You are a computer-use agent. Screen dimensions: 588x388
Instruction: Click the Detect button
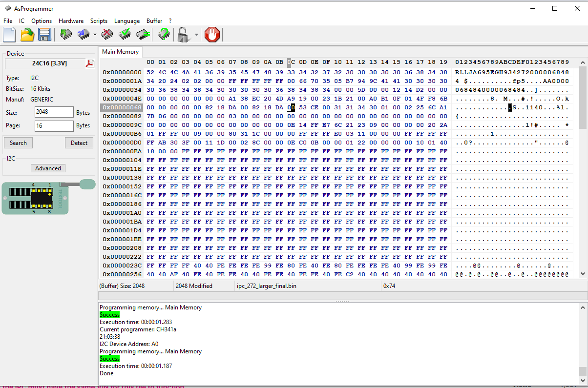pyautogui.click(x=79, y=143)
